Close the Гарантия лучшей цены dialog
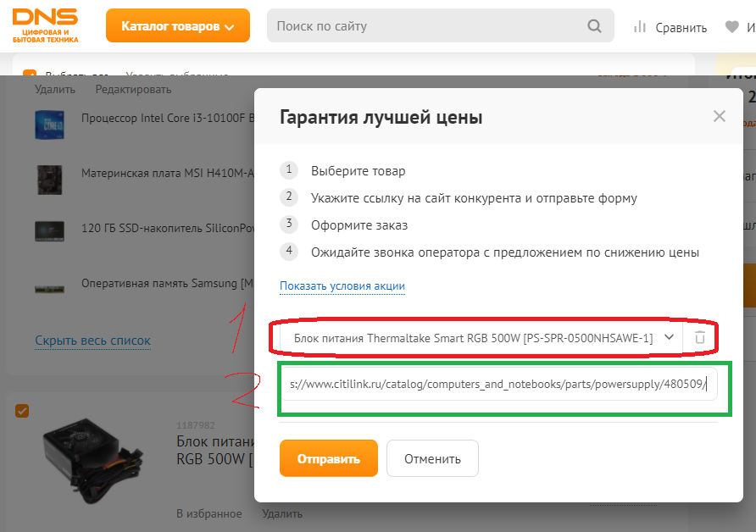This screenshot has height=532, width=756. point(719,116)
